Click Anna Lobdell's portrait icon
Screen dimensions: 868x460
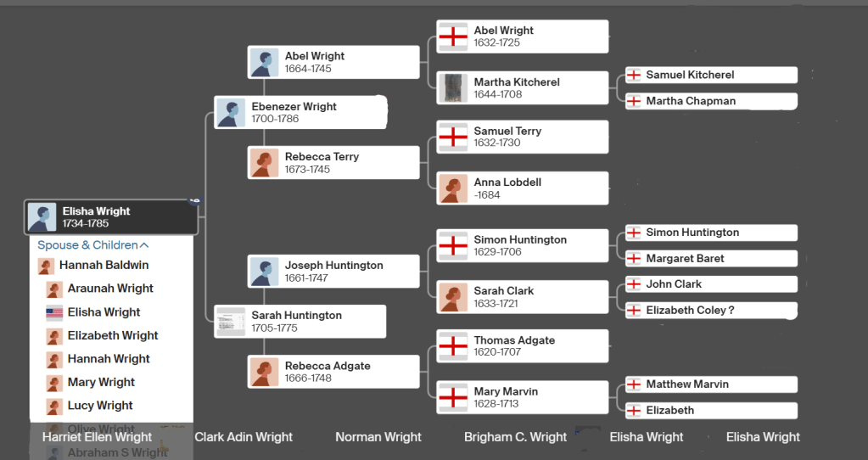click(454, 188)
